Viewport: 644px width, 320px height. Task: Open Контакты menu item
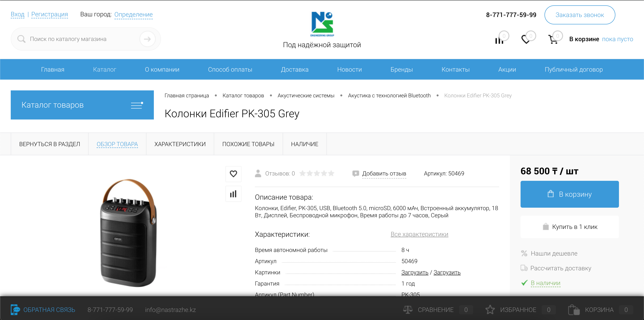pyautogui.click(x=455, y=69)
